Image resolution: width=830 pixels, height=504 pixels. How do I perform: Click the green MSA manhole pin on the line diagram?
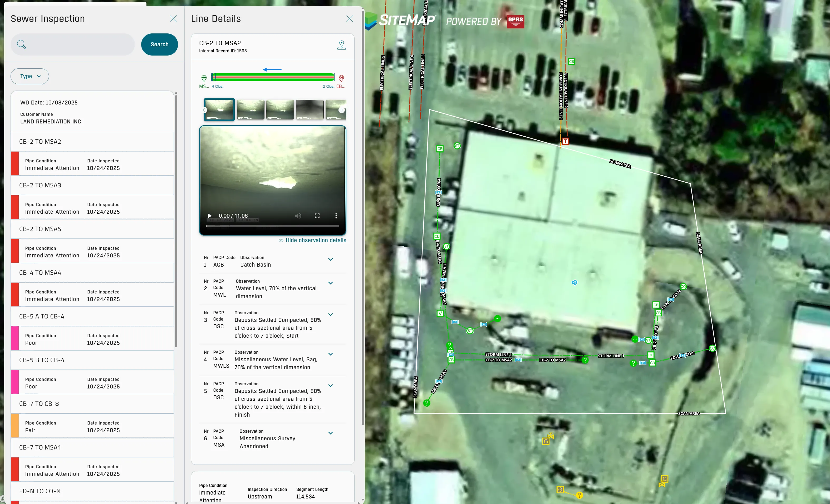coord(204,78)
